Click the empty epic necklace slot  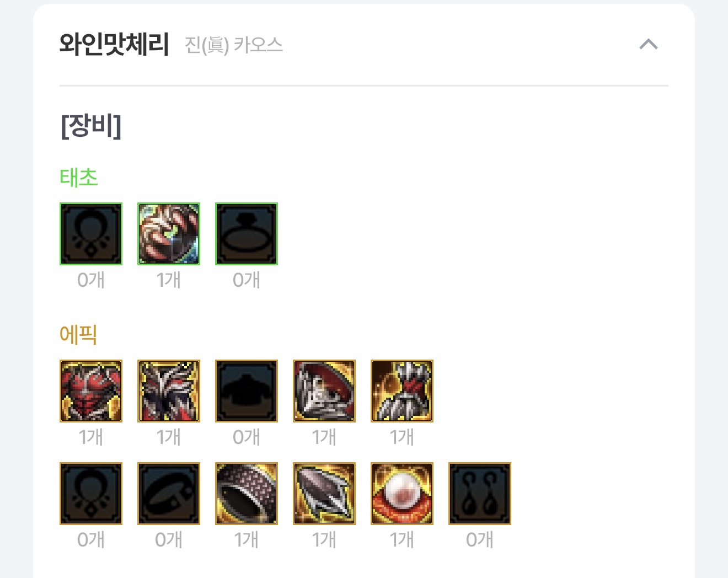pyautogui.click(x=91, y=494)
